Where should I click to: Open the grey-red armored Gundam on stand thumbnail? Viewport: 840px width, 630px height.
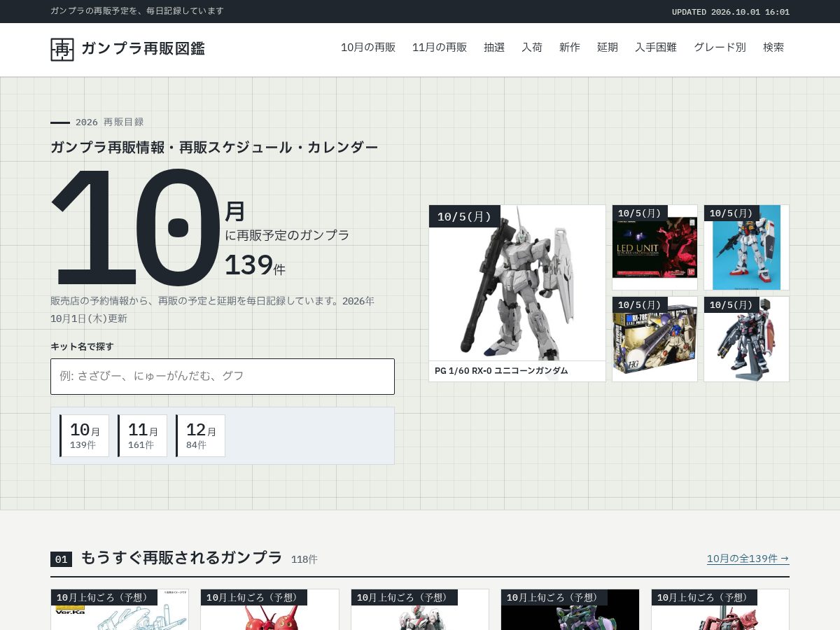click(x=746, y=339)
